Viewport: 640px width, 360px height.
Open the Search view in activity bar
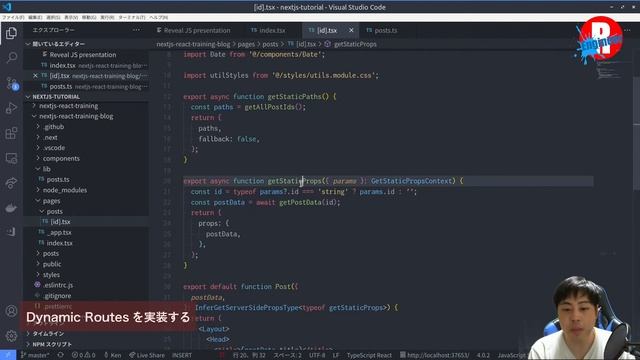(x=11, y=58)
